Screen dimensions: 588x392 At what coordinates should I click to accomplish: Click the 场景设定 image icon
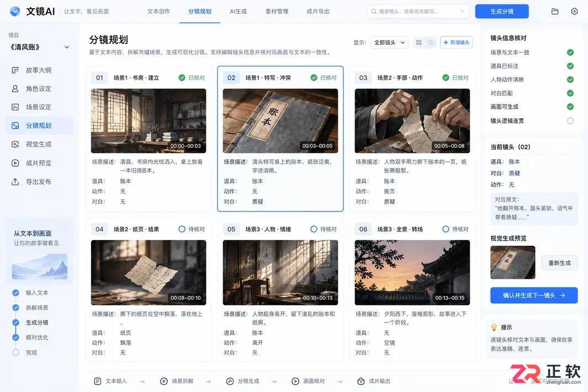[x=15, y=107]
